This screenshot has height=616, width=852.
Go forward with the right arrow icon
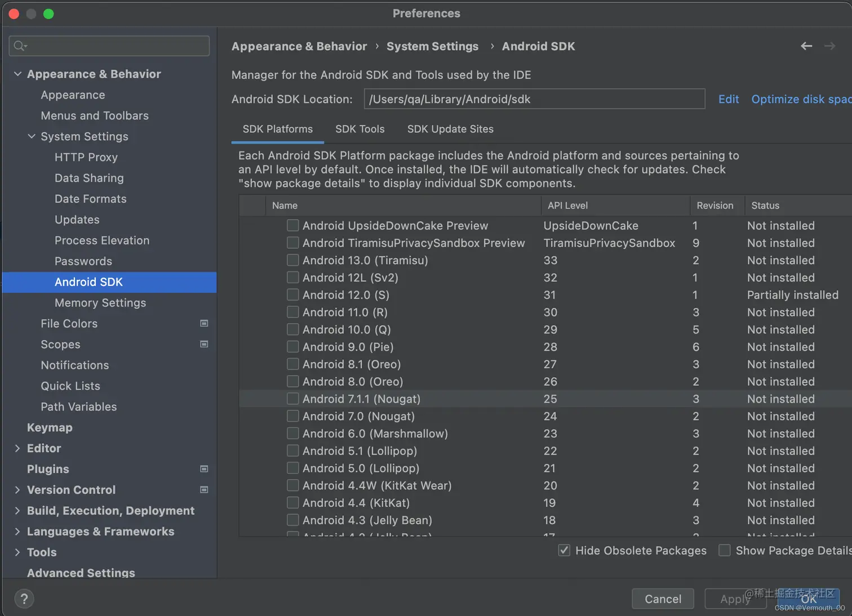point(829,46)
